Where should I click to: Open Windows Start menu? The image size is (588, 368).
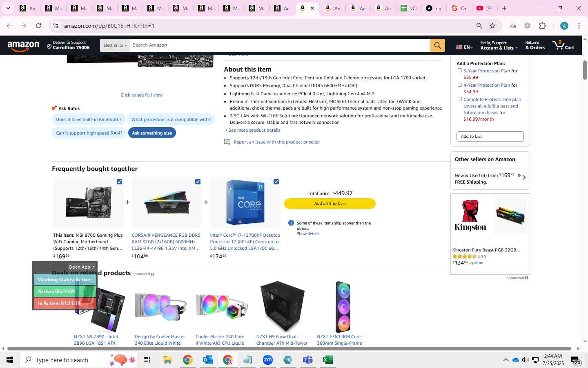pos(10,360)
